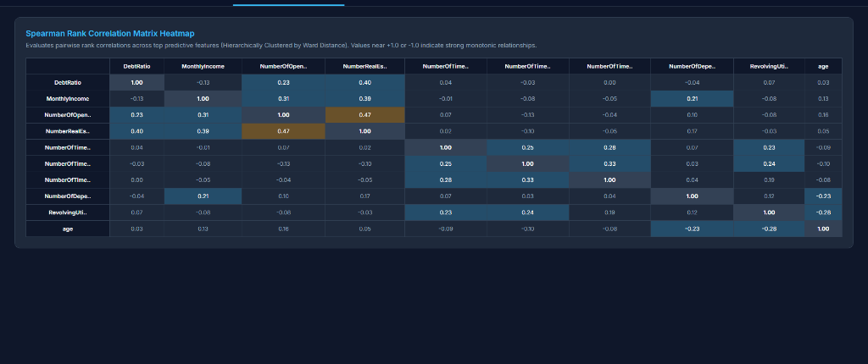Choose 0.05 in NumberRealEs.. row, age column
This screenshot has height=364, width=868.
click(823, 131)
